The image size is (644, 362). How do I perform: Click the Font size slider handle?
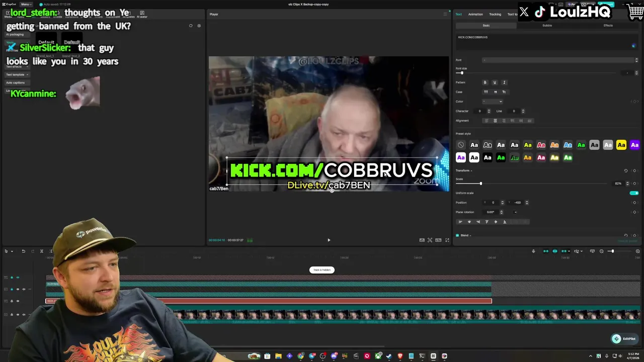462,73
